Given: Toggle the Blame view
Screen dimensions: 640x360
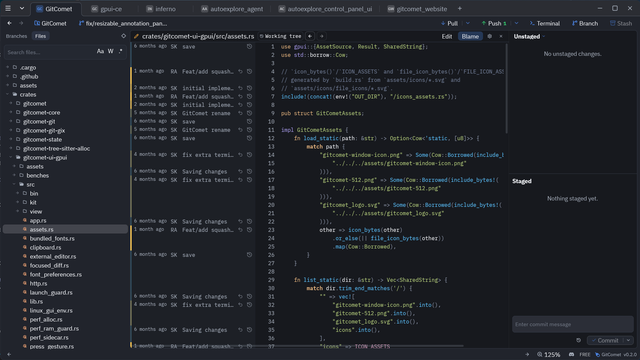Looking at the screenshot, I should [470, 36].
